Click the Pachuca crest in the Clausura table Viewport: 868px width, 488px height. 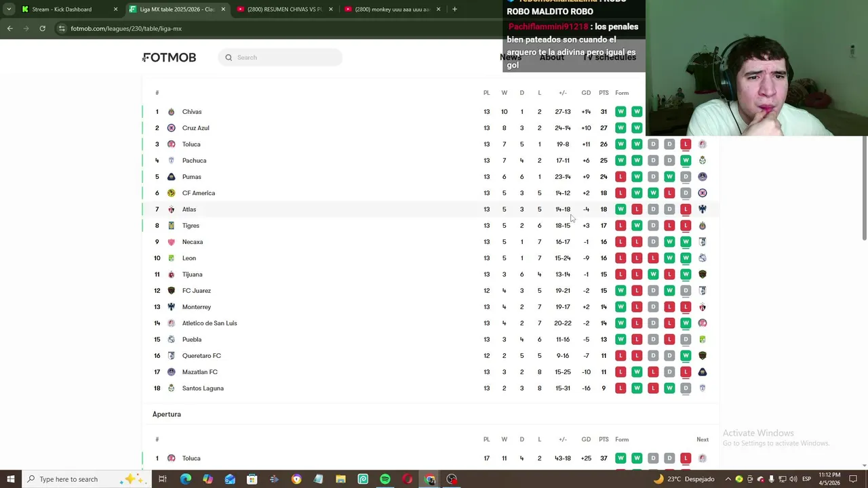click(x=171, y=161)
